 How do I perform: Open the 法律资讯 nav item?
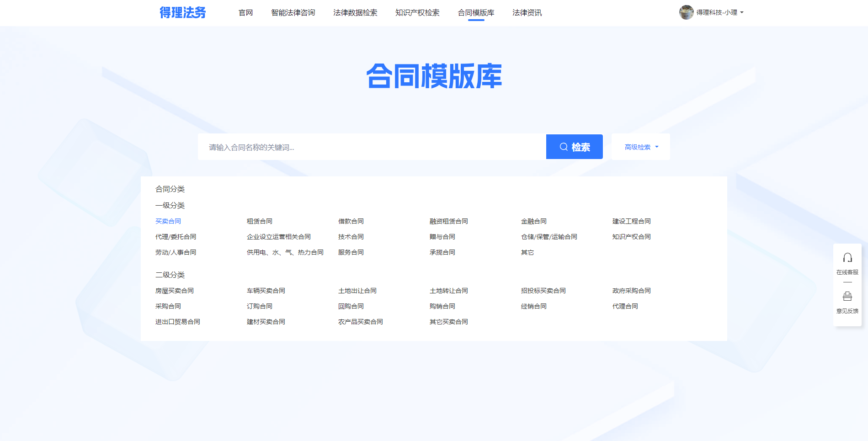point(527,13)
